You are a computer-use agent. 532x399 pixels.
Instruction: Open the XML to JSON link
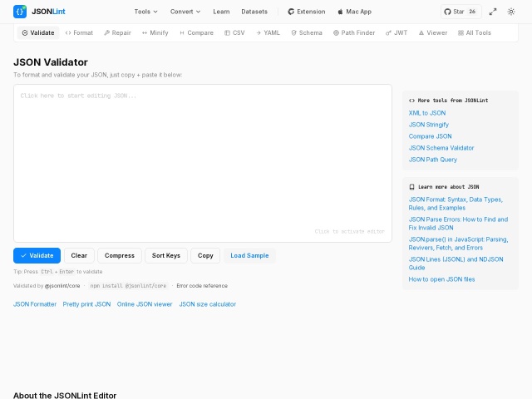(426, 113)
